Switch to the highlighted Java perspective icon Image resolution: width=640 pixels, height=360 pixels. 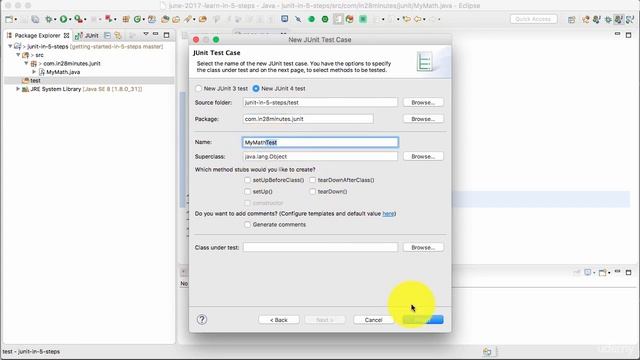pos(618,20)
